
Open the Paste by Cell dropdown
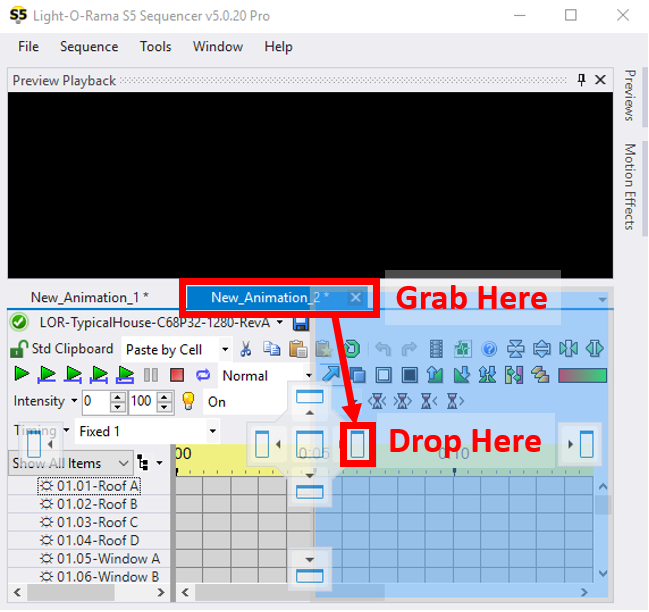224,349
